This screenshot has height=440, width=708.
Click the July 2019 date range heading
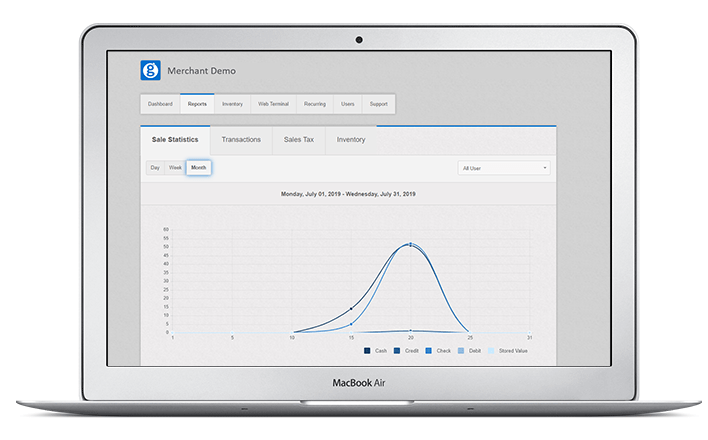click(348, 194)
